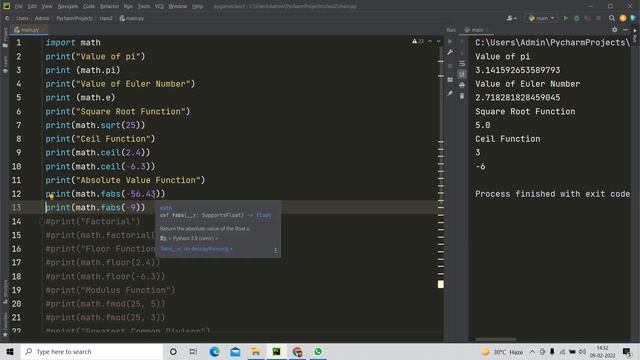This screenshot has height=360, width=640.
Task: Click the yellow marker on editor scrollbar
Action: (x=440, y=284)
